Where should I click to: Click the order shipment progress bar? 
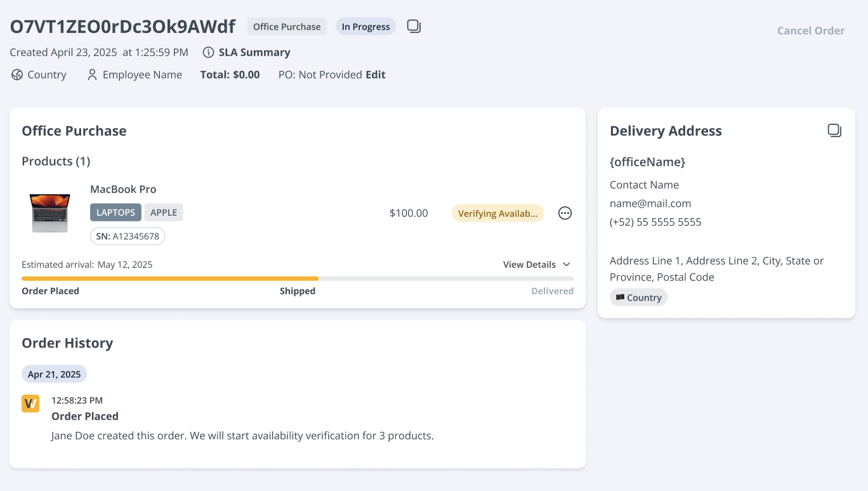tap(297, 278)
